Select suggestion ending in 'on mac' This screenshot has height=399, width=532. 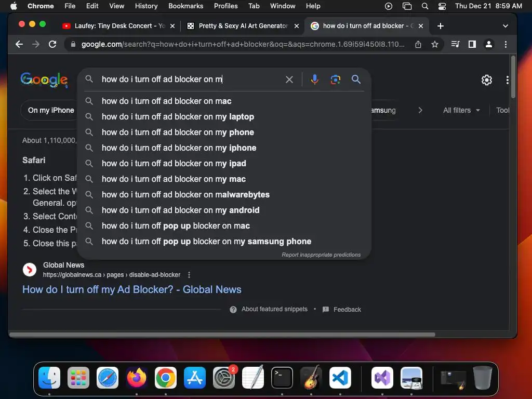point(224,101)
